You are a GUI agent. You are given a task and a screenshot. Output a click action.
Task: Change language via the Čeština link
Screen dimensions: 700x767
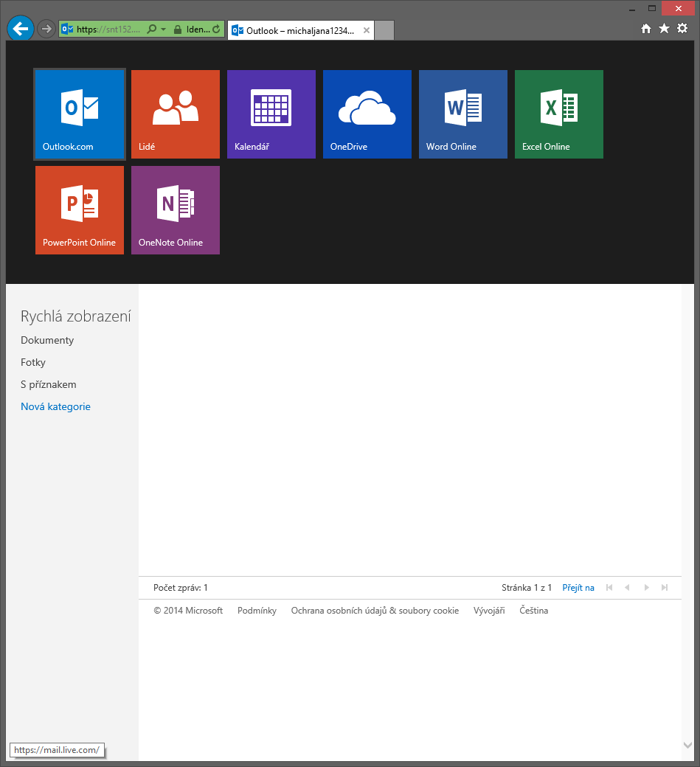point(533,611)
